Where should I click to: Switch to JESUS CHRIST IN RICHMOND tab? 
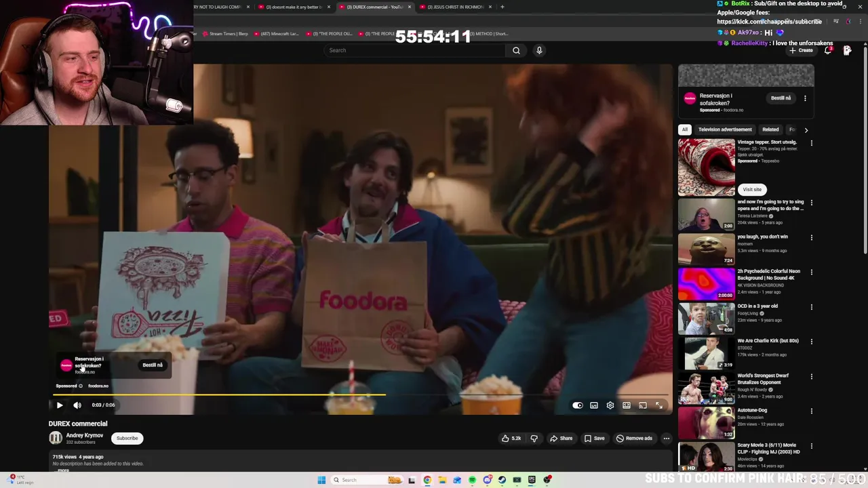coord(456,7)
